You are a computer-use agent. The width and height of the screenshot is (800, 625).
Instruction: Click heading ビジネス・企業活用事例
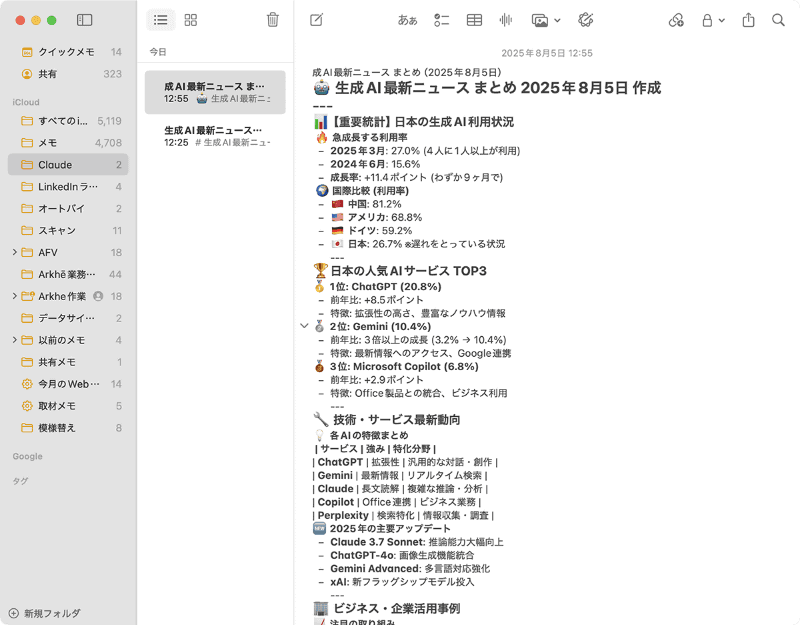pos(387,609)
